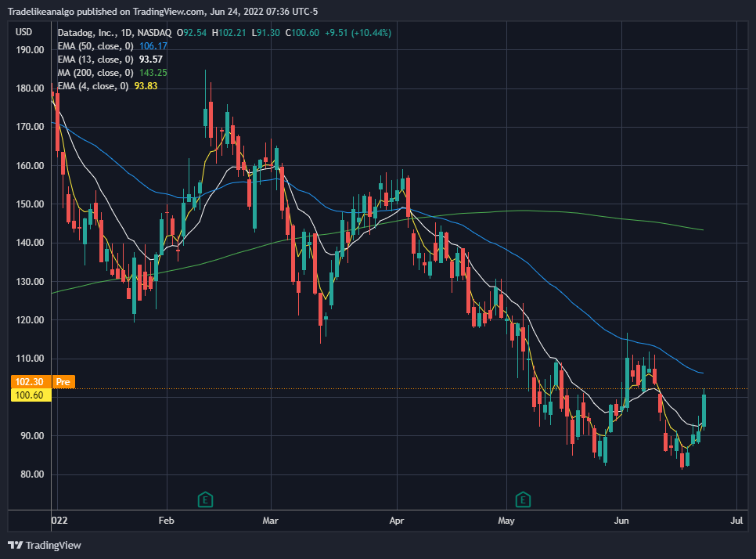Click the low price L91.30
The image size is (756, 559).
pyautogui.click(x=265, y=33)
